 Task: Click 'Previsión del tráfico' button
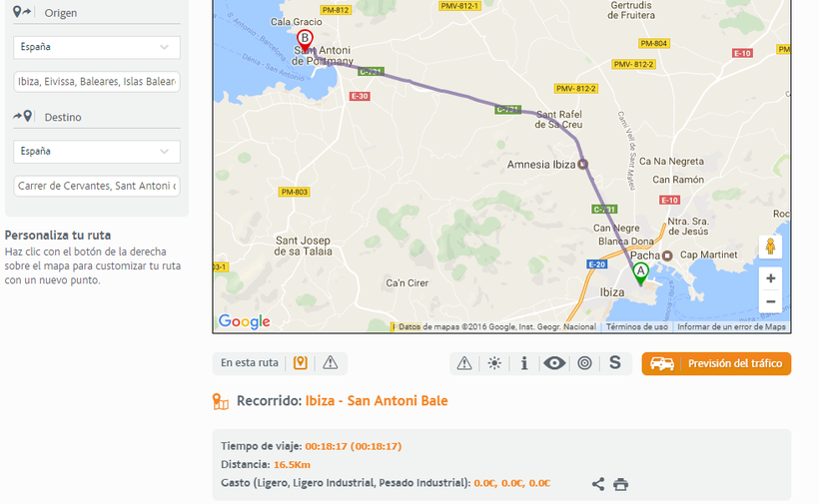tap(716, 363)
